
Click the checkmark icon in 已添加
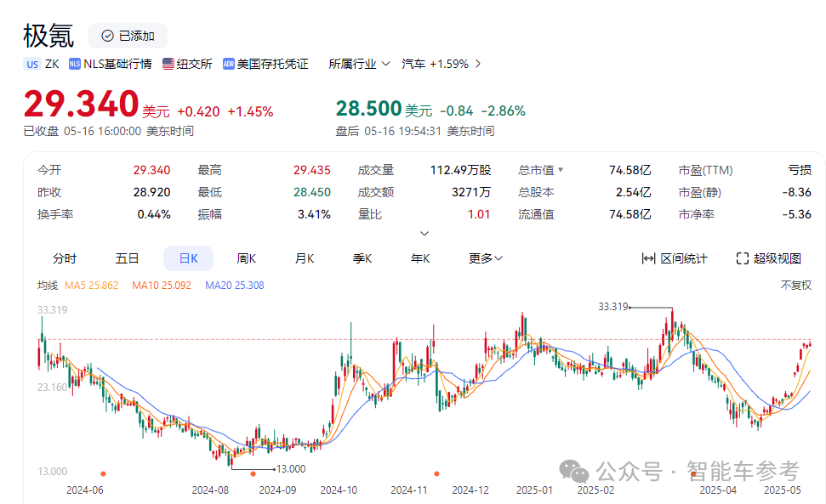pyautogui.click(x=107, y=36)
